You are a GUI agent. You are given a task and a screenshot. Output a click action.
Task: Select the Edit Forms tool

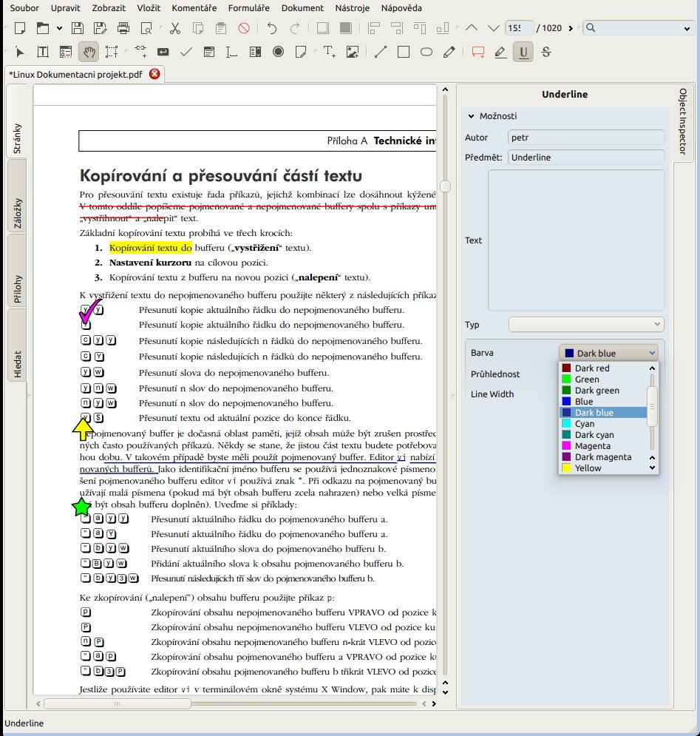pos(66,52)
